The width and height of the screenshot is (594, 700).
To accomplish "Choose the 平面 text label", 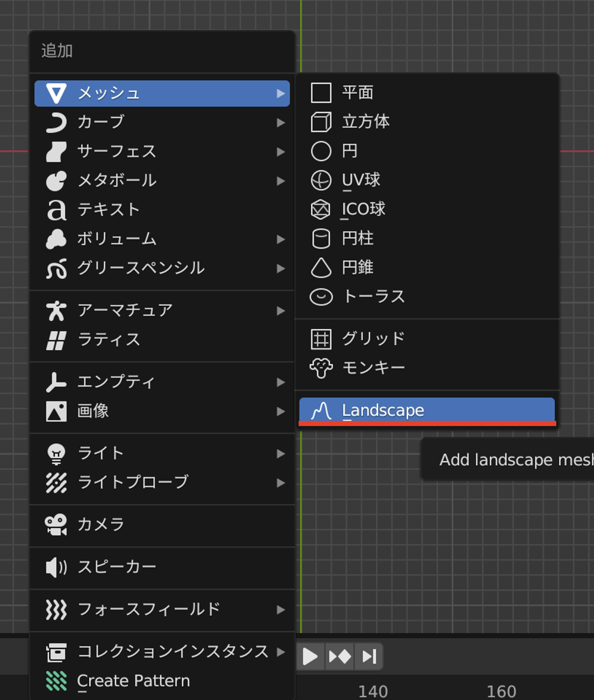I will [x=358, y=93].
